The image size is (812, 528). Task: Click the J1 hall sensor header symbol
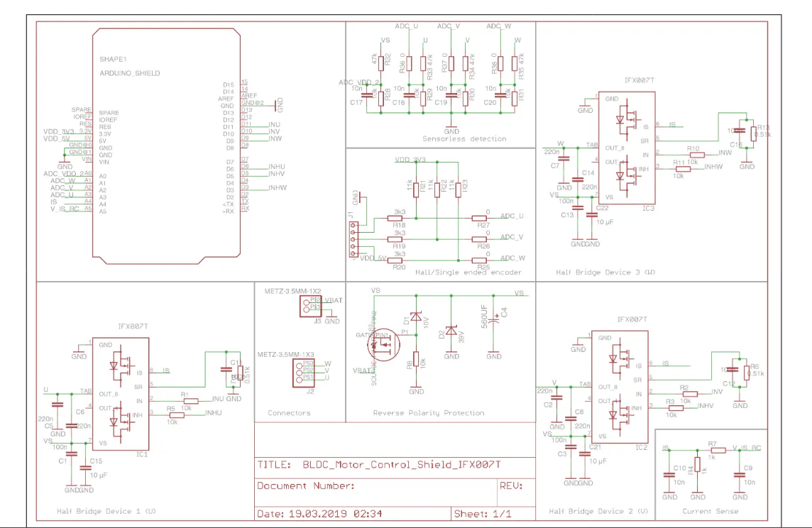pos(353,240)
